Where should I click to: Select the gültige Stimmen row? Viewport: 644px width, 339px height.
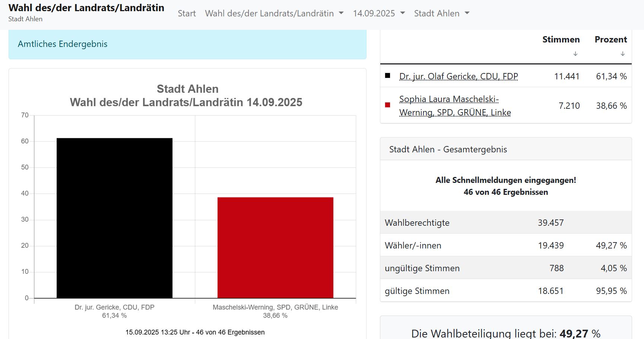point(505,291)
